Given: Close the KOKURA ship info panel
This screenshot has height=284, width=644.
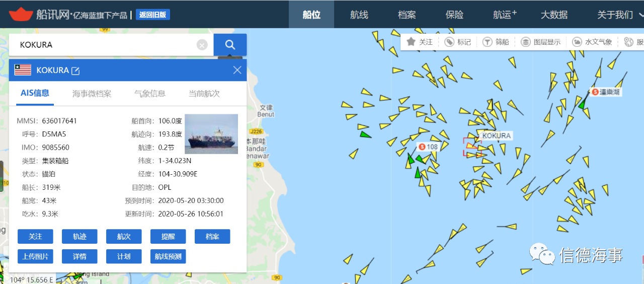Looking at the screenshot, I should coord(237,70).
